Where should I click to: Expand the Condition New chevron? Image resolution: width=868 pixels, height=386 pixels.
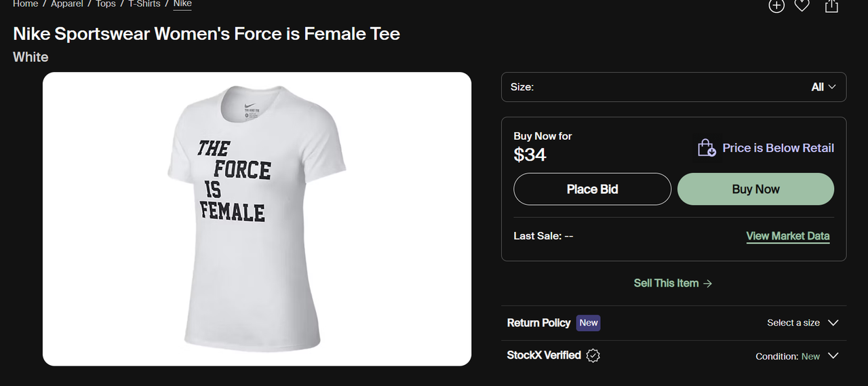833,356
